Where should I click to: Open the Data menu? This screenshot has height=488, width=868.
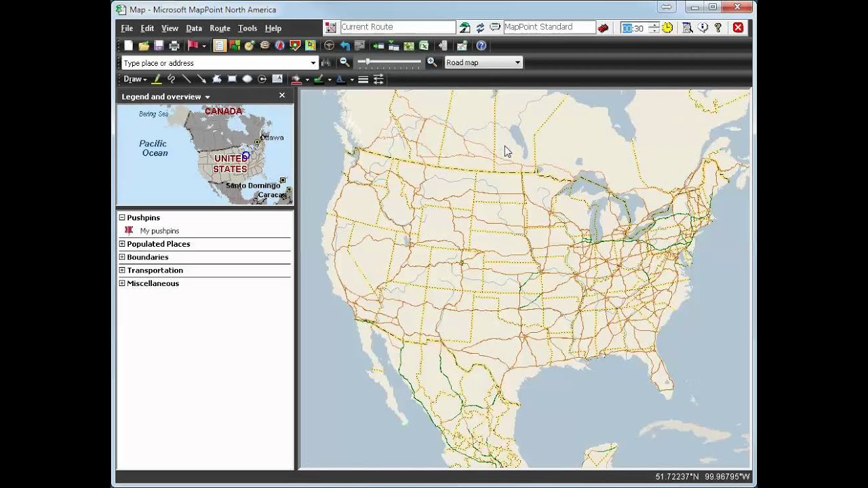(x=194, y=28)
